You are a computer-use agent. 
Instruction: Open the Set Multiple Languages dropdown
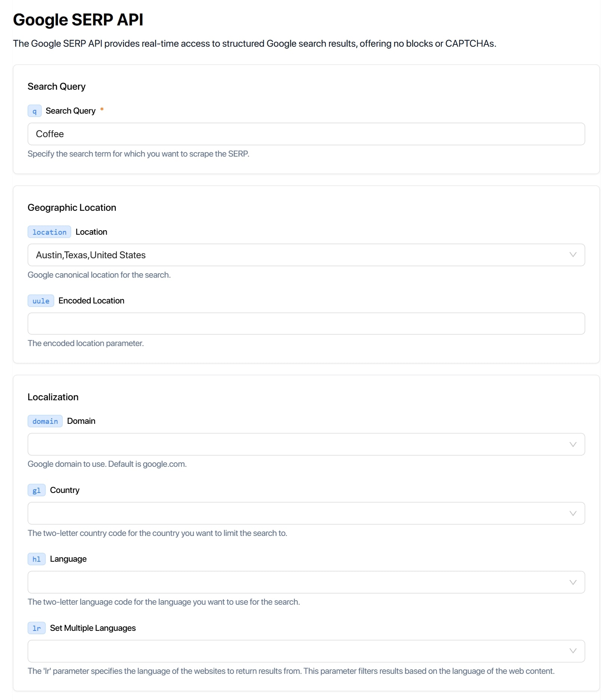point(572,651)
